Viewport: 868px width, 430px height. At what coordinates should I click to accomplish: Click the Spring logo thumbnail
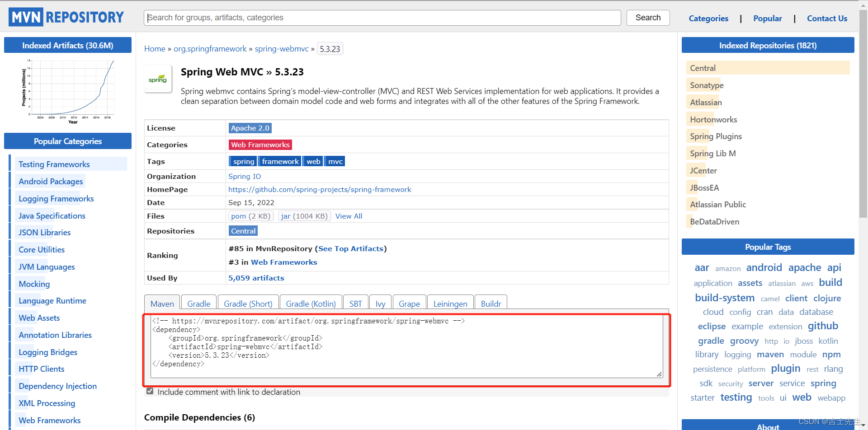pyautogui.click(x=158, y=79)
